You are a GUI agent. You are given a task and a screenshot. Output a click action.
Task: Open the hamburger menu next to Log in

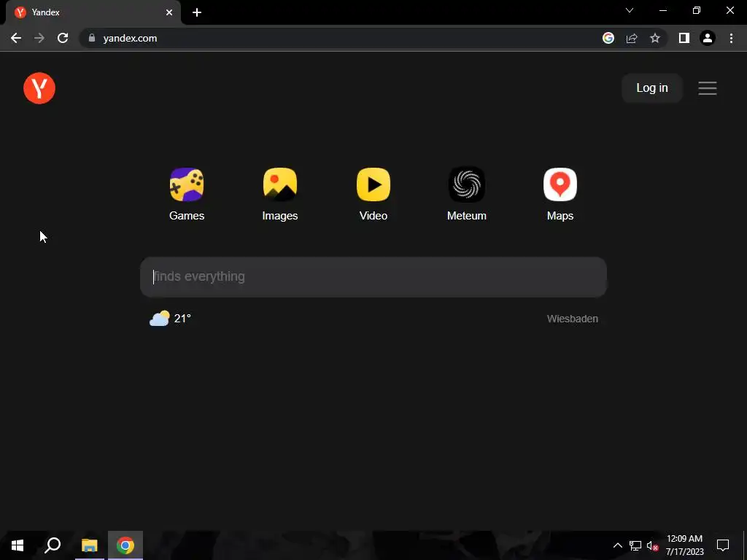[708, 88]
